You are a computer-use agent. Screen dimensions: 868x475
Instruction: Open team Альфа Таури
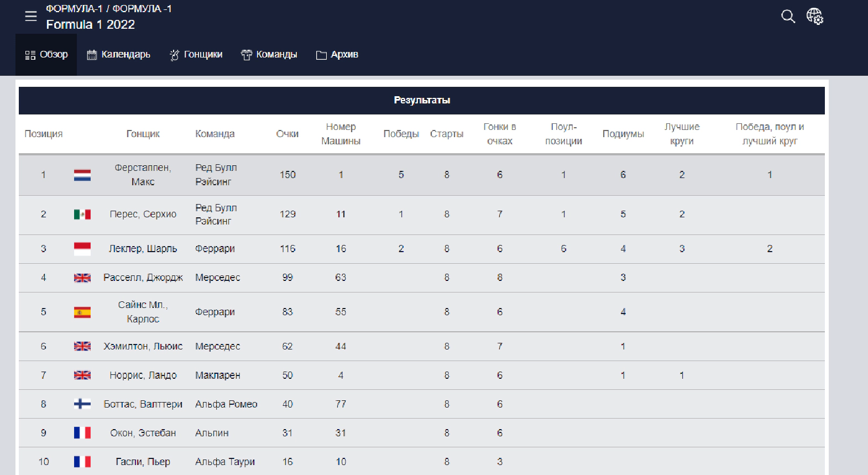(x=225, y=462)
